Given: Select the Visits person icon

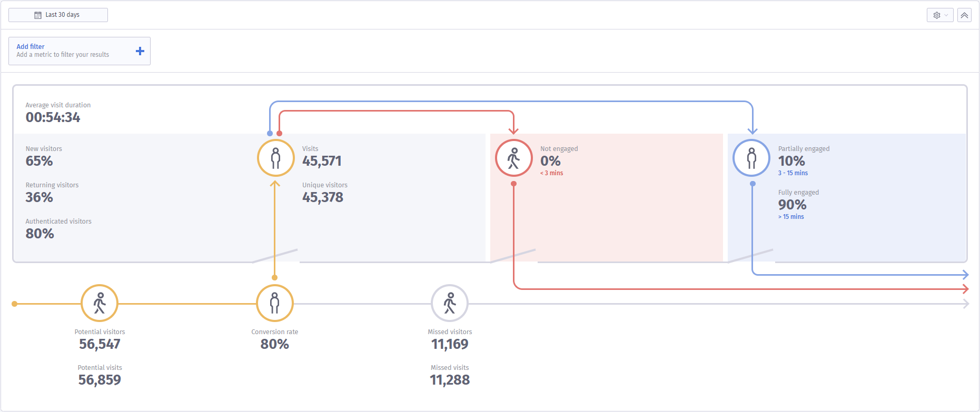Looking at the screenshot, I should 275,157.
